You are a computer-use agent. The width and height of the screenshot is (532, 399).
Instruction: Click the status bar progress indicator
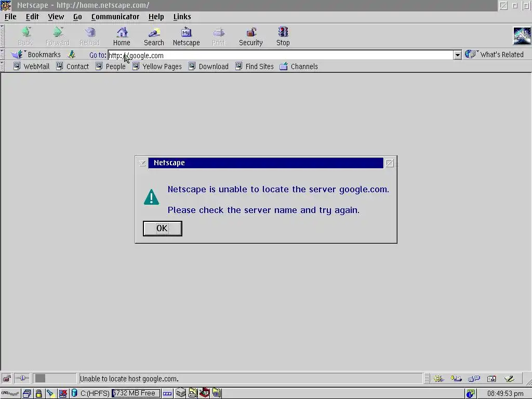click(x=55, y=378)
